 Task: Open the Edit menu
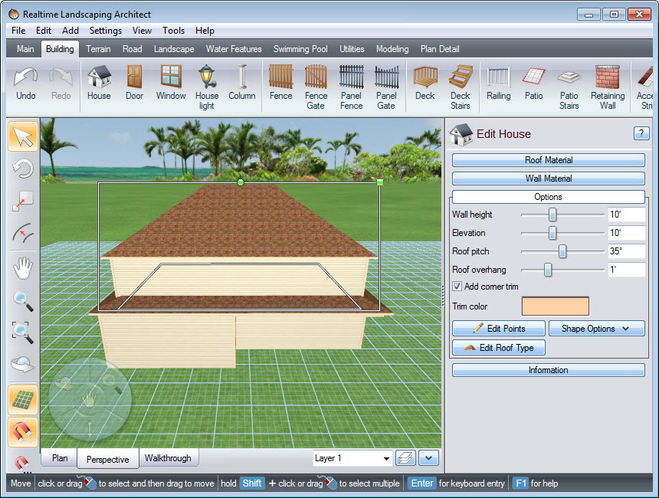pyautogui.click(x=43, y=31)
